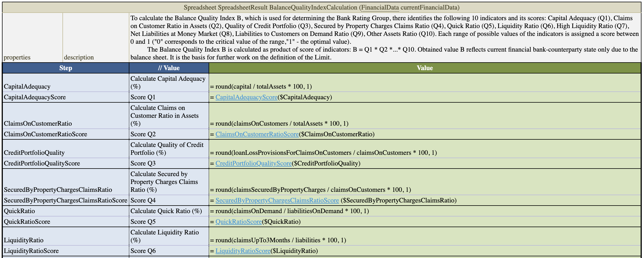Follow the QuickRatioScore formula link
The image size is (644, 258).
(238, 222)
